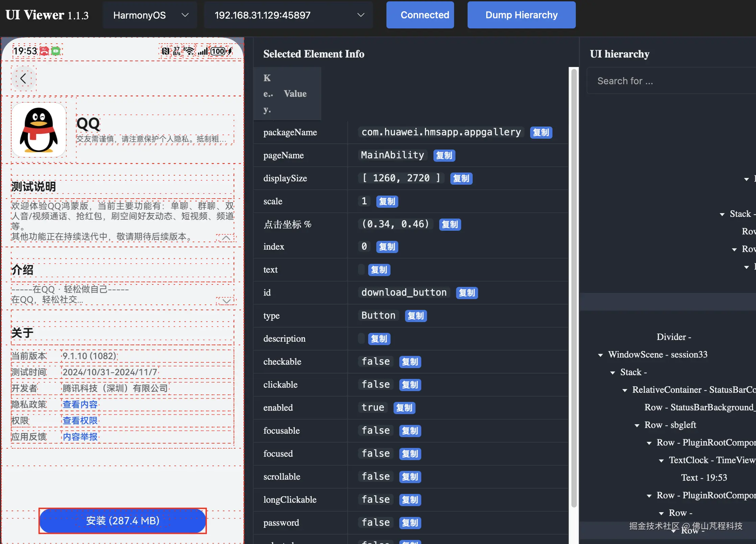Click the Dump Hierarchy button
This screenshot has height=544, width=756.
click(521, 15)
